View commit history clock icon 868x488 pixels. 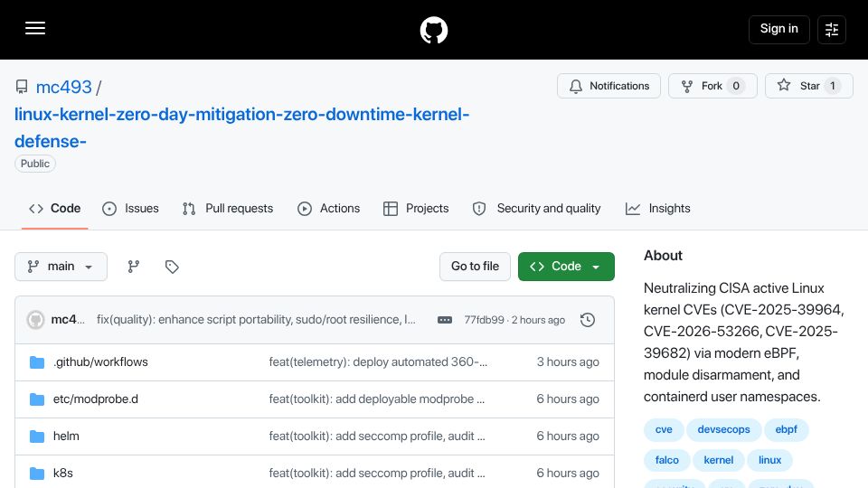point(588,320)
